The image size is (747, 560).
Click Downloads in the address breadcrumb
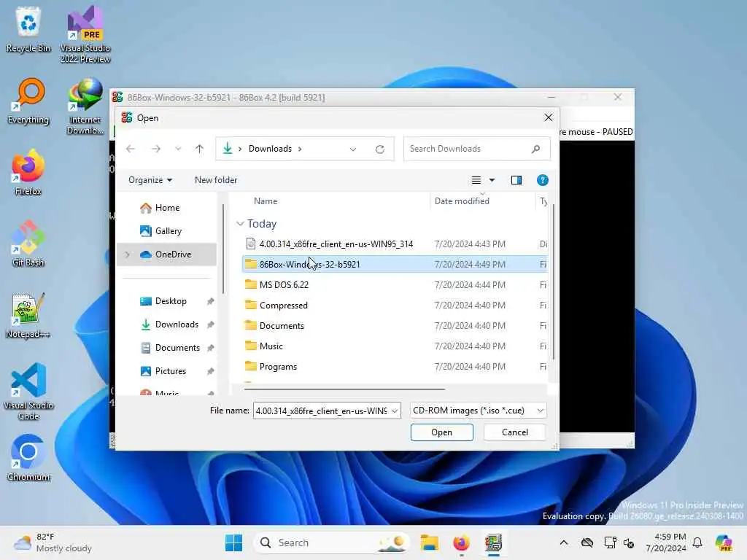(x=270, y=149)
